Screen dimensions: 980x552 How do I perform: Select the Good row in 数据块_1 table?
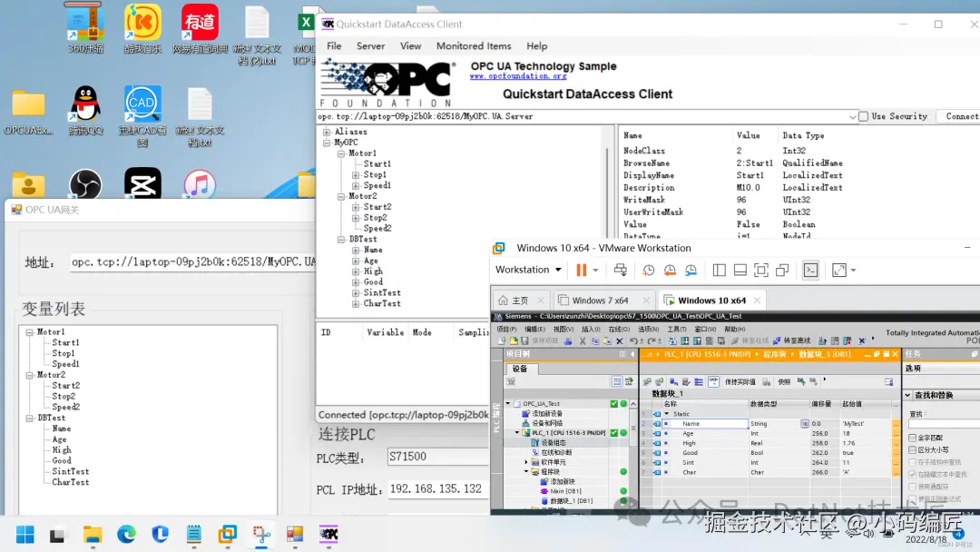[771, 453]
